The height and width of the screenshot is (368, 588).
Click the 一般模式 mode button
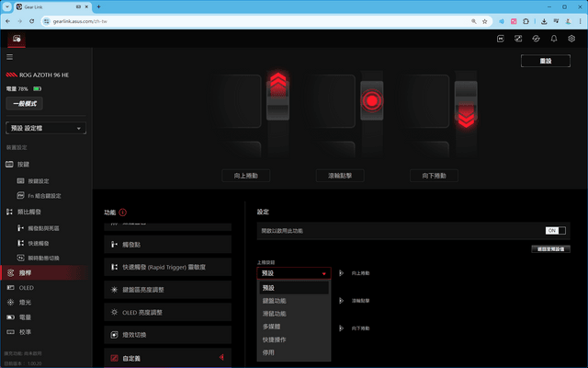(x=25, y=104)
